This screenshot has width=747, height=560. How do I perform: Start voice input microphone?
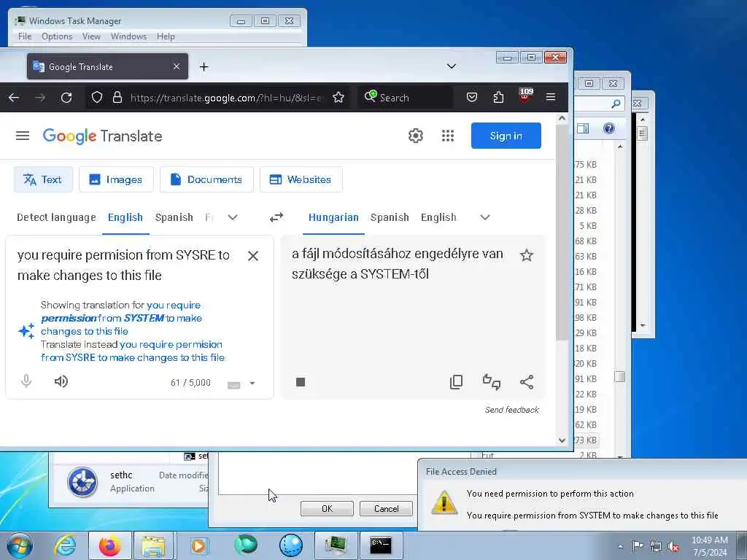pyautogui.click(x=26, y=381)
